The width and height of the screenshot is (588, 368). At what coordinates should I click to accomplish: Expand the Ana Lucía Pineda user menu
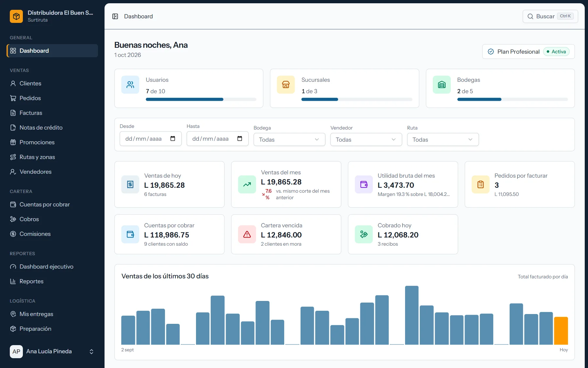(x=52, y=352)
